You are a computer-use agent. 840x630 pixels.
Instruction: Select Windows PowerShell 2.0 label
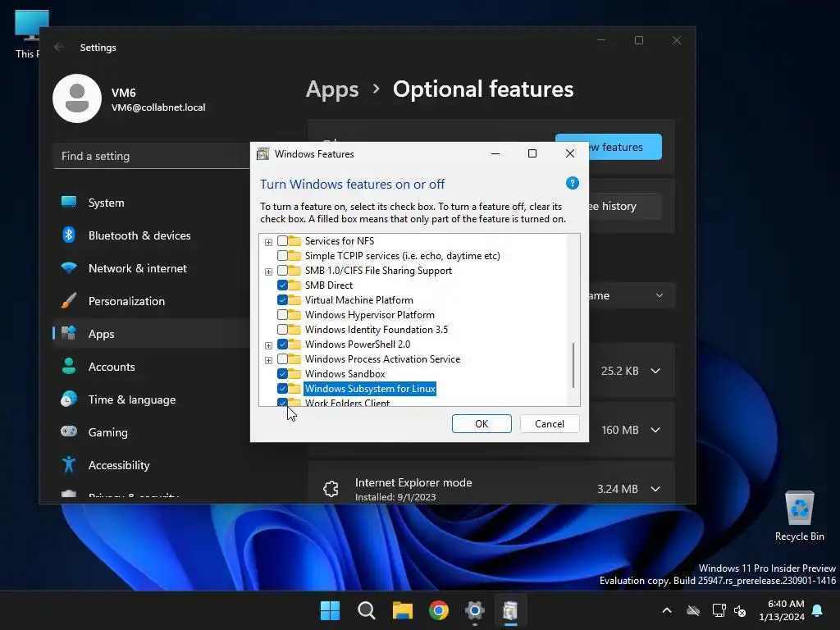click(x=358, y=344)
